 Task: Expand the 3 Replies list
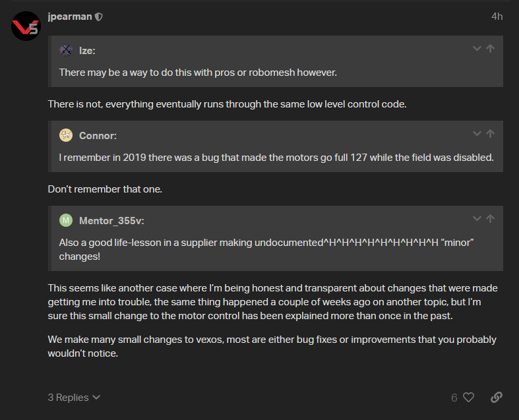click(x=74, y=398)
